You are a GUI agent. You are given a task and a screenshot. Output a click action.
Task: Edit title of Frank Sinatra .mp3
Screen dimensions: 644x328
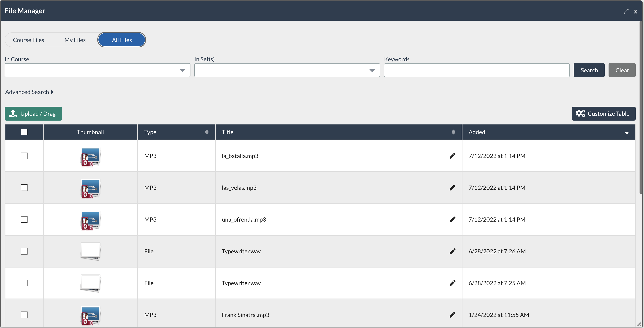[x=452, y=315]
